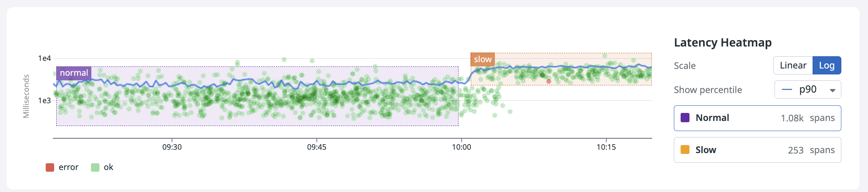Image resolution: width=868 pixels, height=192 pixels.
Task: Toggle the error legend swatch
Action: coord(50,167)
